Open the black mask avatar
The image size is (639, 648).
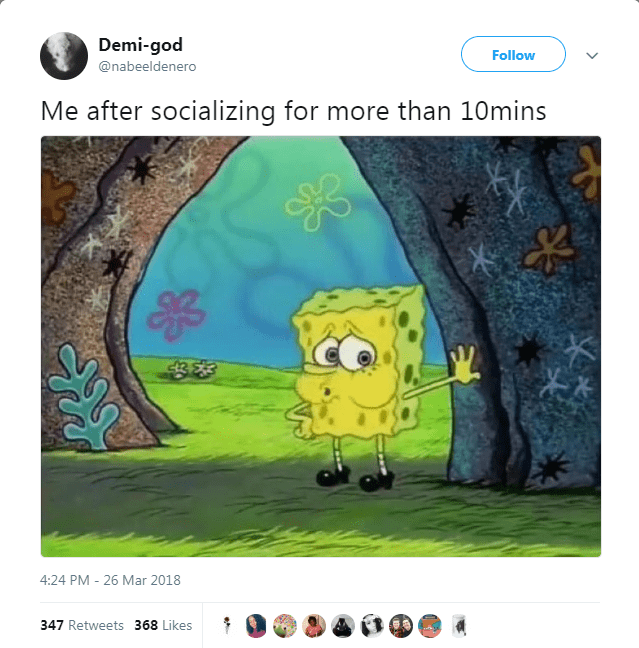(x=343, y=626)
